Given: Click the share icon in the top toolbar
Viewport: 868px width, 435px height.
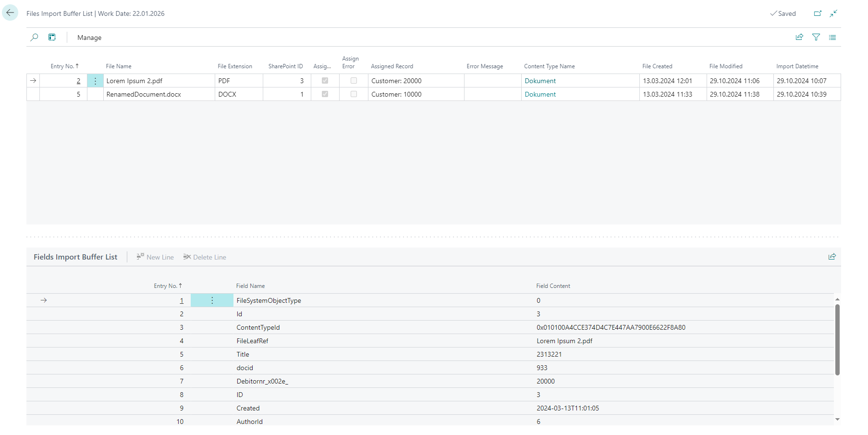Looking at the screenshot, I should coord(799,37).
